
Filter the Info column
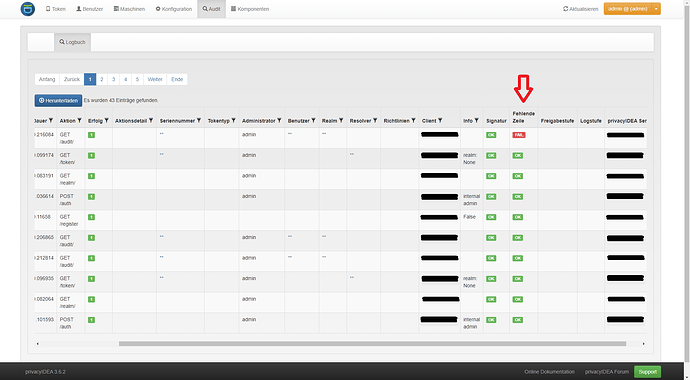point(477,121)
